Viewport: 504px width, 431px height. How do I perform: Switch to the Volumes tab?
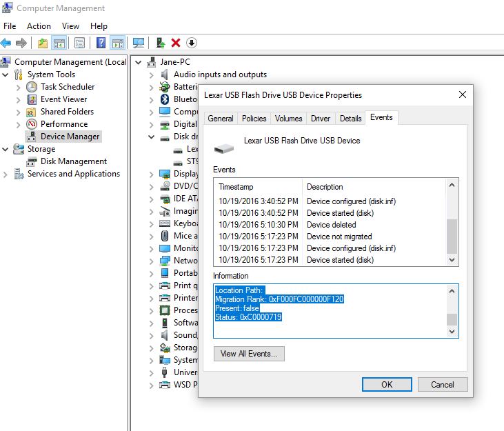[x=289, y=119]
